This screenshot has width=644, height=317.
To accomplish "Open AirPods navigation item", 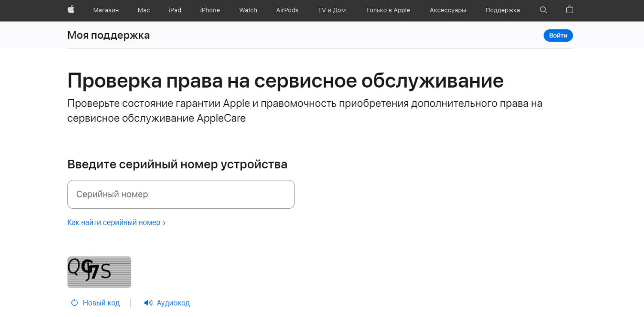I will pyautogui.click(x=287, y=10).
